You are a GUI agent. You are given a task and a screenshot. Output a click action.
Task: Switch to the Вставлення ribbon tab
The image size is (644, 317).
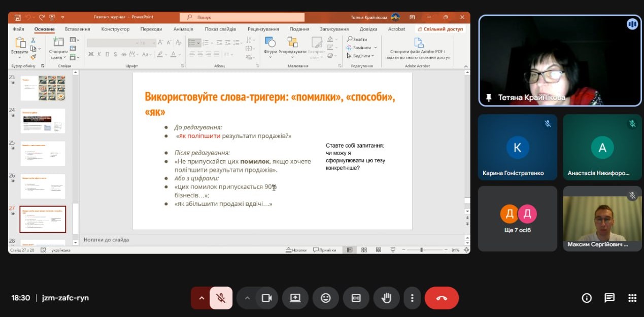78,29
